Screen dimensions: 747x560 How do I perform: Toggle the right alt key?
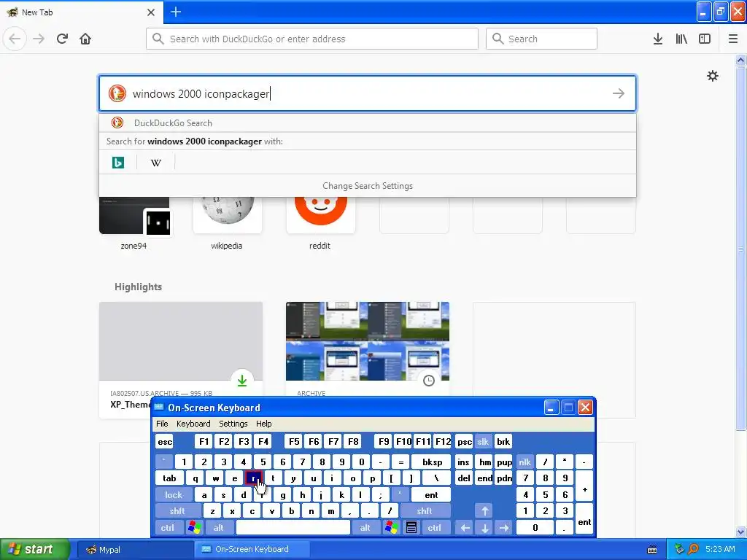coord(365,528)
